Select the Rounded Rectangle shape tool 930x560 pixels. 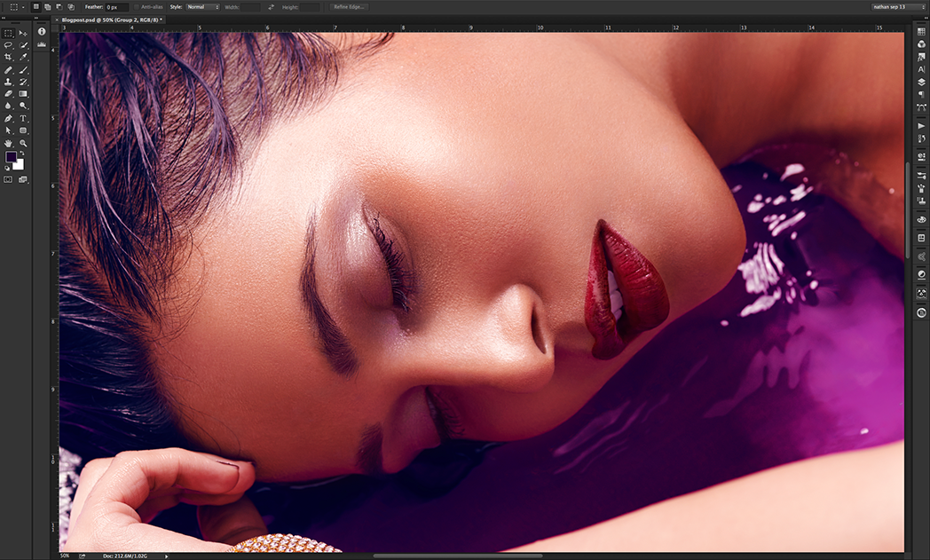click(23, 130)
